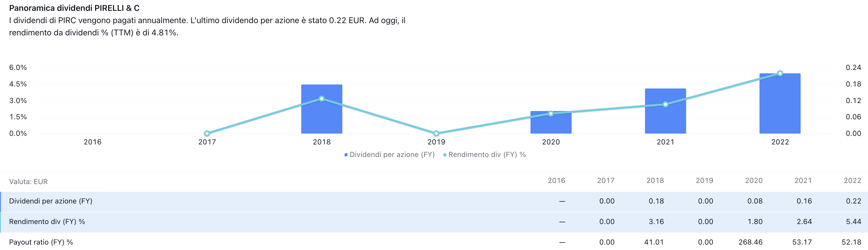Click the 2021 column header in the table
Viewport: 868px width, 250px height.
[803, 181]
